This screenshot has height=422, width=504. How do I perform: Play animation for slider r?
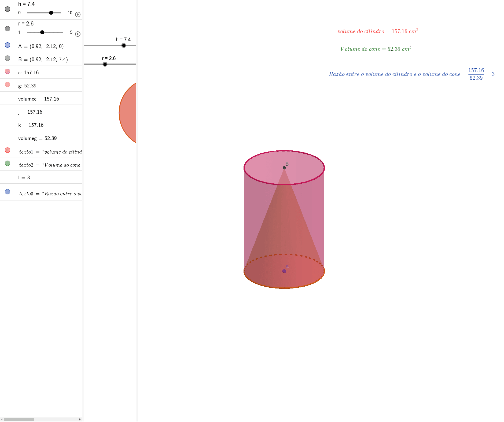[78, 34]
